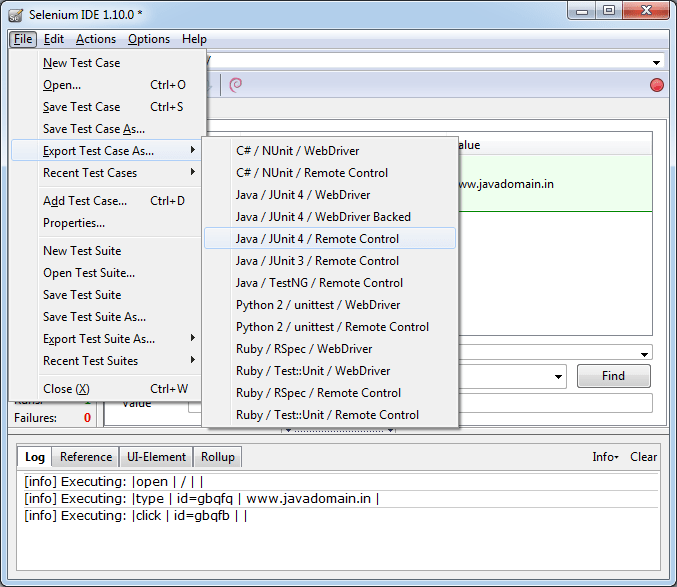Choose Save Test Suite
677x587 pixels.
point(107,295)
